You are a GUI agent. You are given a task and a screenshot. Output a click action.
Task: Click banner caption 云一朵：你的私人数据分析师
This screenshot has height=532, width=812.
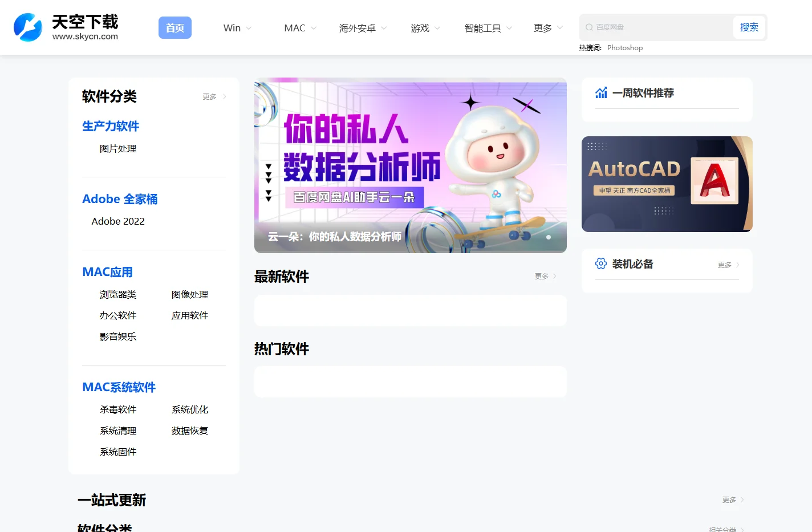click(x=335, y=237)
